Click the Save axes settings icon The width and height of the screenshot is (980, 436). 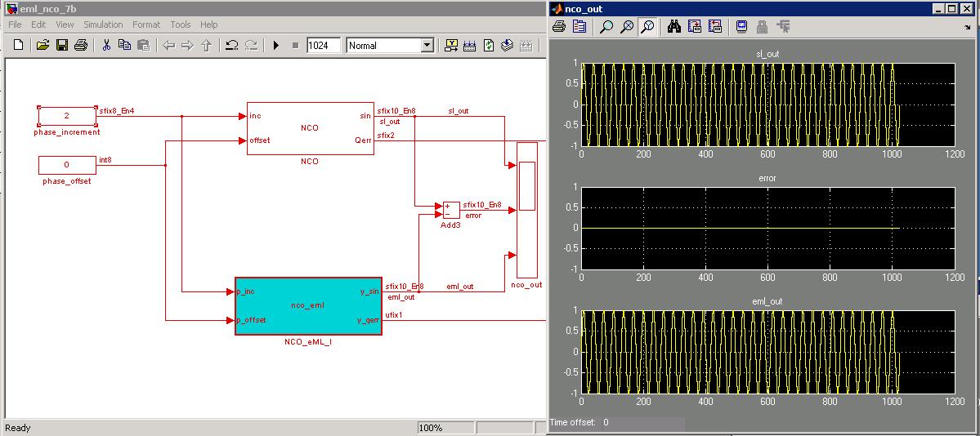(695, 27)
